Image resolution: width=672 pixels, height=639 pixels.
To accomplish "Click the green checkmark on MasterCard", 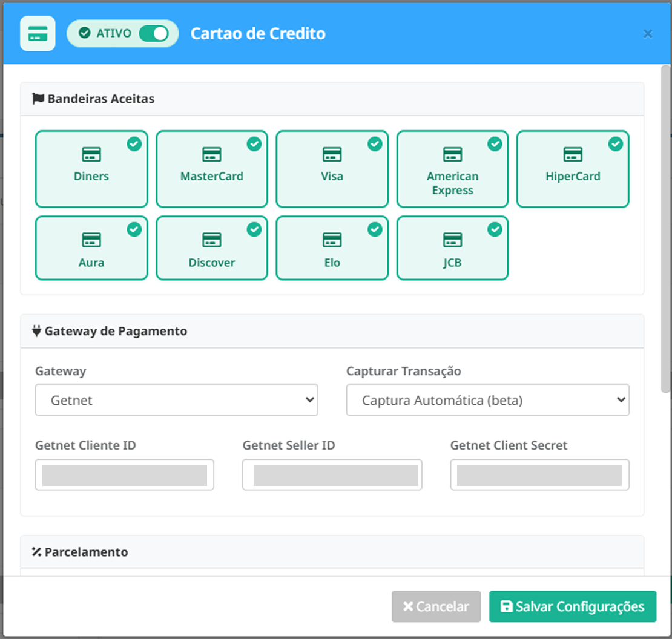I will tap(254, 144).
